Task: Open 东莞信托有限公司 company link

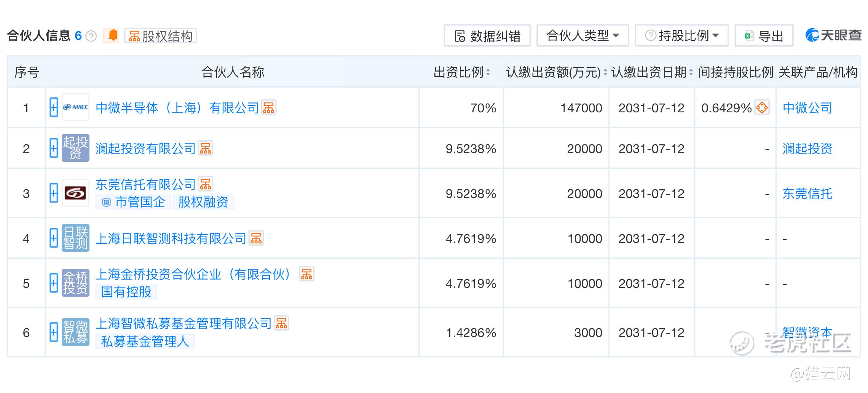Action: click(x=145, y=185)
